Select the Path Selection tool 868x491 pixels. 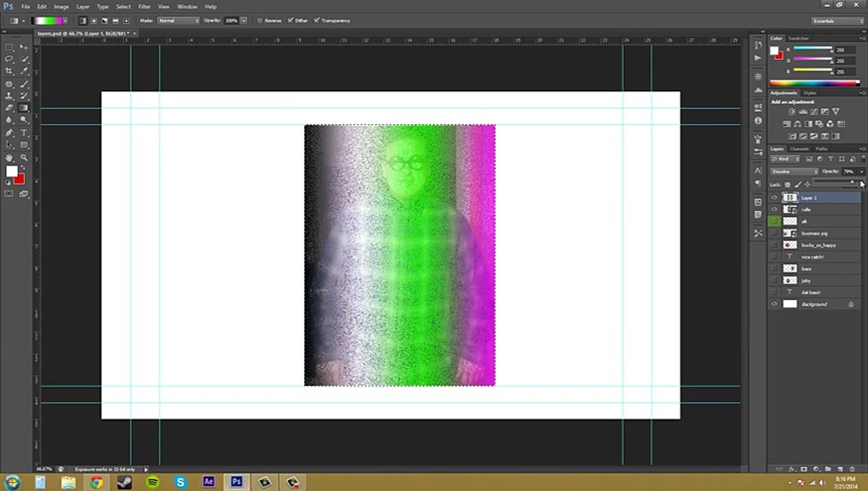tap(9, 145)
